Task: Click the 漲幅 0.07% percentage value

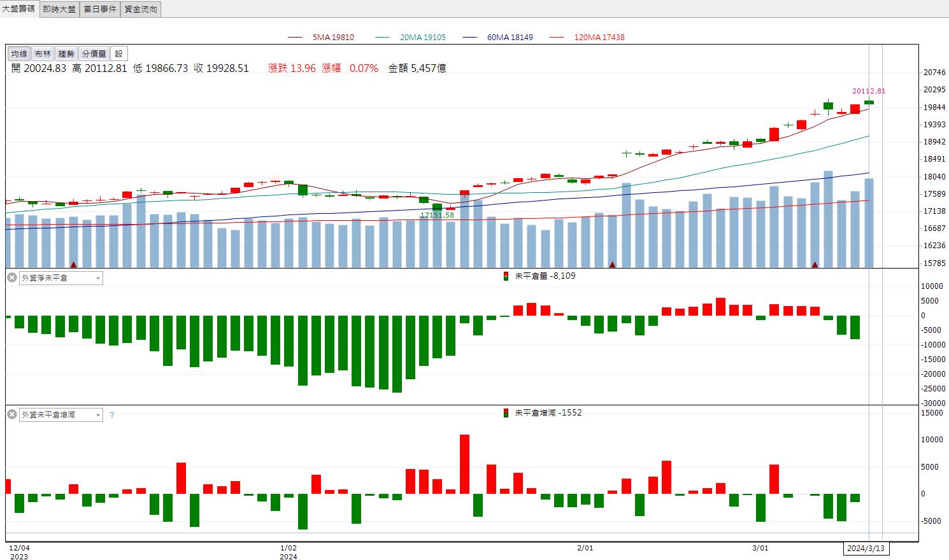Action: (x=350, y=68)
